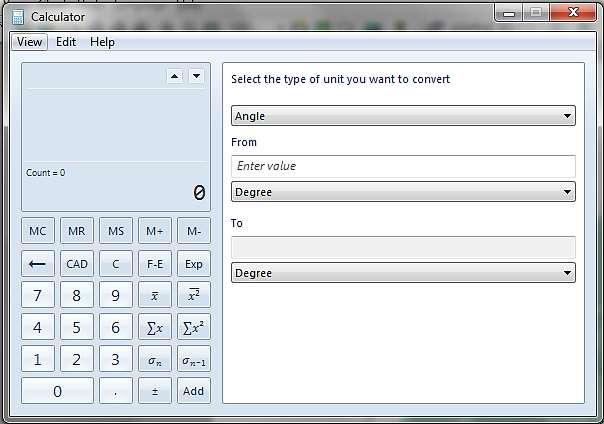This screenshot has width=604, height=424.
Task: Click the history down arrow button
Action: [x=196, y=76]
